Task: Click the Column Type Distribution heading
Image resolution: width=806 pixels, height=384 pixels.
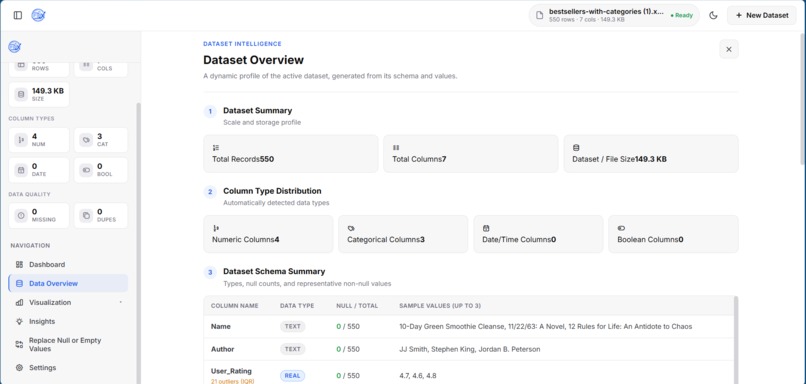Action: click(272, 191)
